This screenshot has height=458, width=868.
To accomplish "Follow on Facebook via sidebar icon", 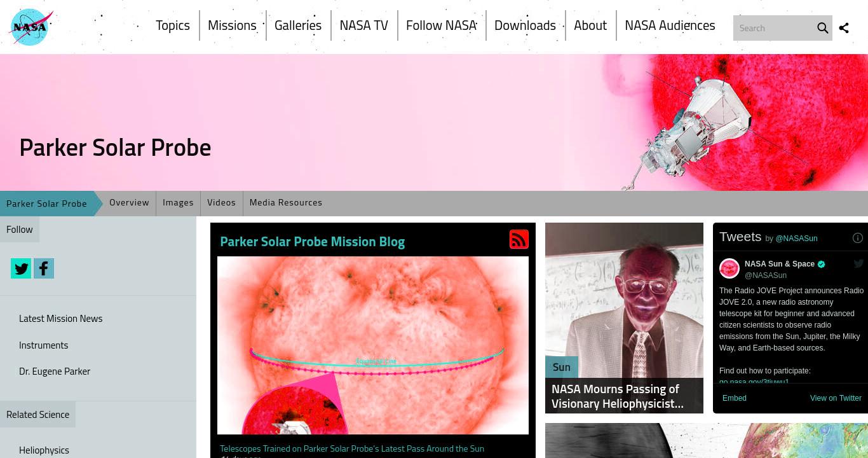I will [x=44, y=268].
